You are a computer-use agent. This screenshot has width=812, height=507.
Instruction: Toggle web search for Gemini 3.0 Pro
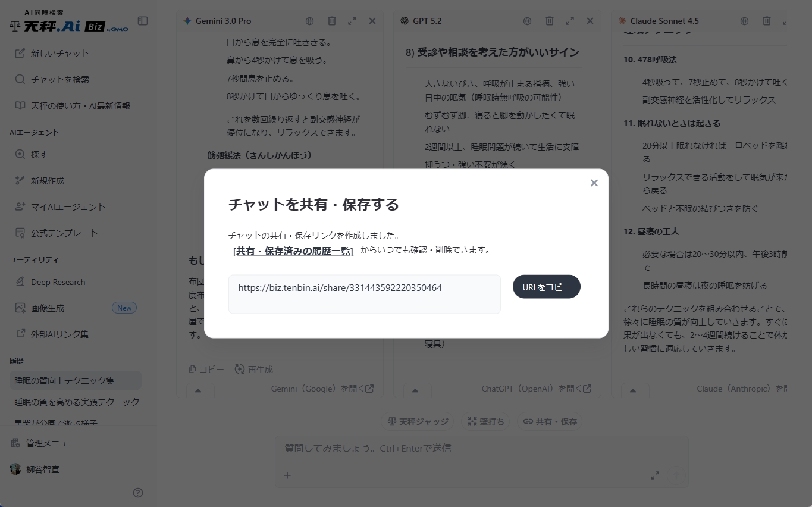[309, 20]
